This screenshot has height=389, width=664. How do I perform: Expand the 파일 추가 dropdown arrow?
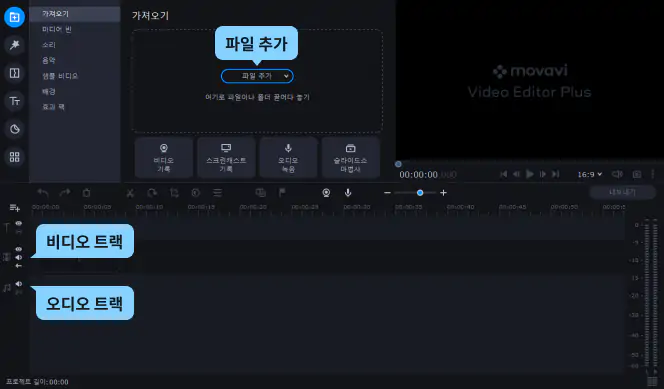coord(286,76)
